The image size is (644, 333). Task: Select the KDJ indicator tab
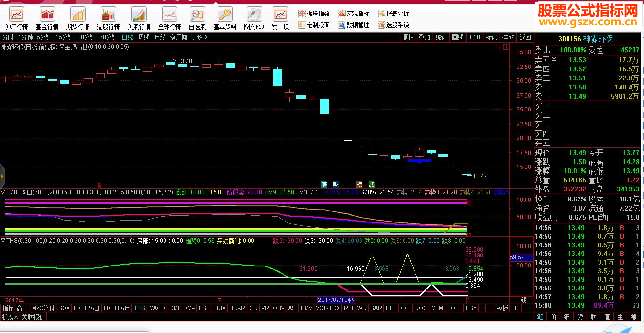(391, 308)
